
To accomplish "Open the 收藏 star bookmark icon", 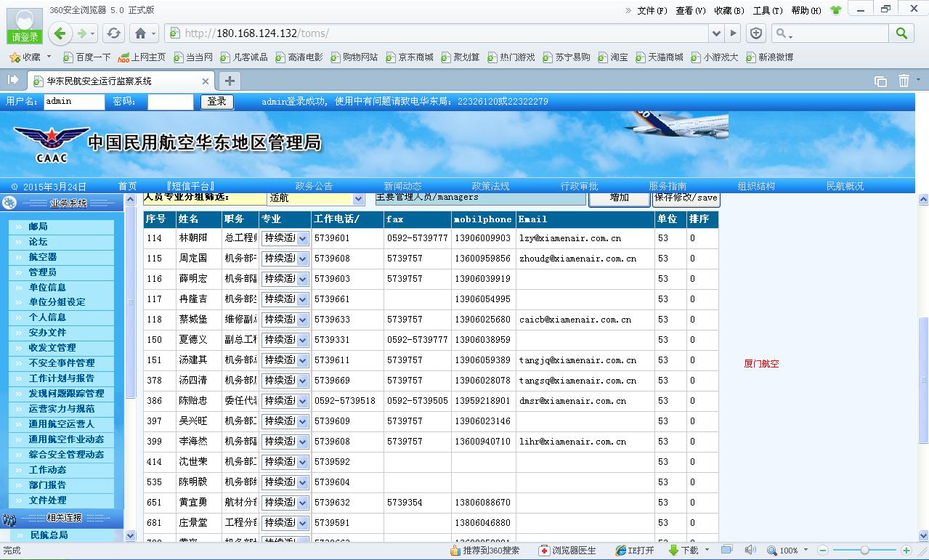I will (15, 57).
